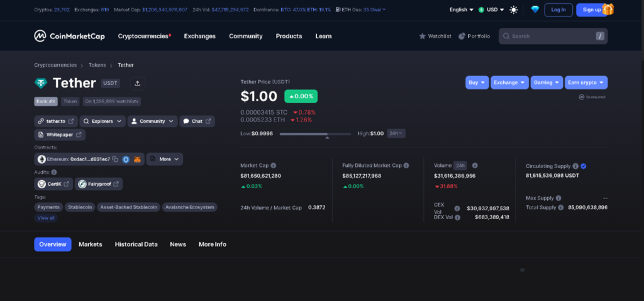Switch to More Info tab
The width and height of the screenshot is (644, 301).
click(213, 244)
